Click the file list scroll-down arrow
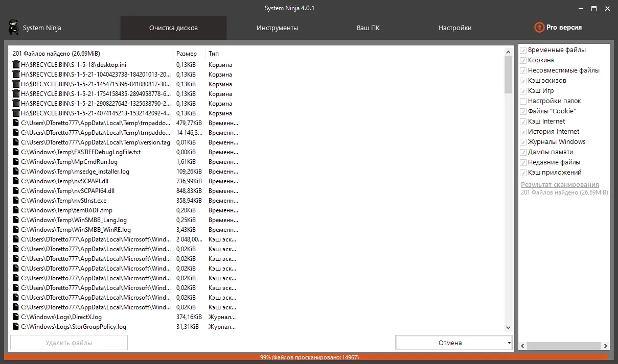 point(508,328)
